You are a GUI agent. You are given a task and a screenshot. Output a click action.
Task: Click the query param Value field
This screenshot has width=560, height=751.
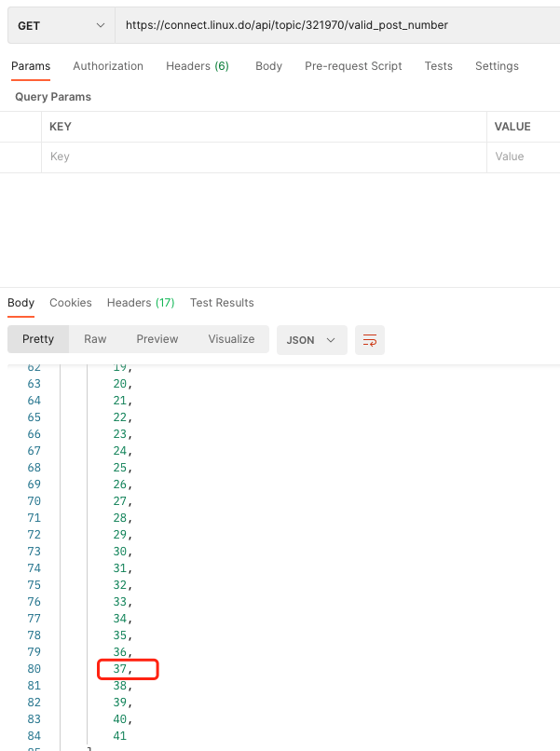[x=524, y=157]
